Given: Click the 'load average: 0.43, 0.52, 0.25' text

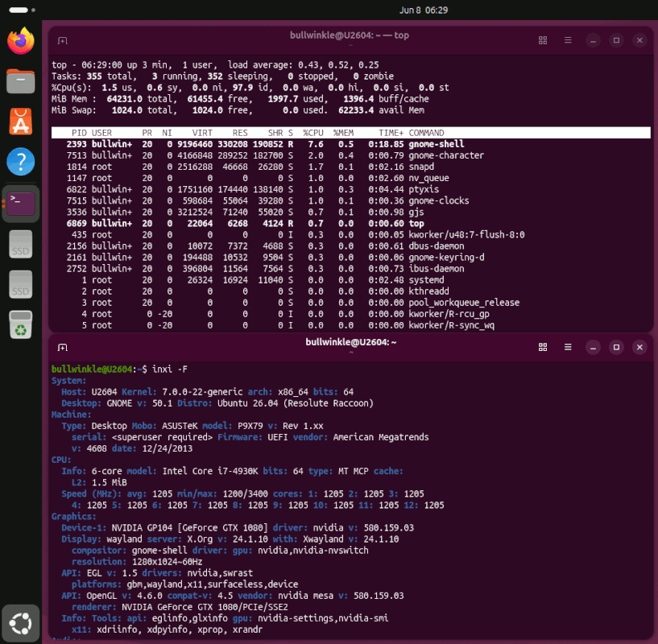Looking at the screenshot, I should point(304,65).
